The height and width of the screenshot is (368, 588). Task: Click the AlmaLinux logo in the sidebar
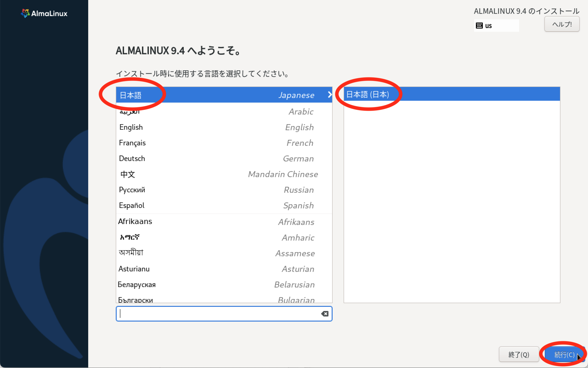tap(44, 13)
